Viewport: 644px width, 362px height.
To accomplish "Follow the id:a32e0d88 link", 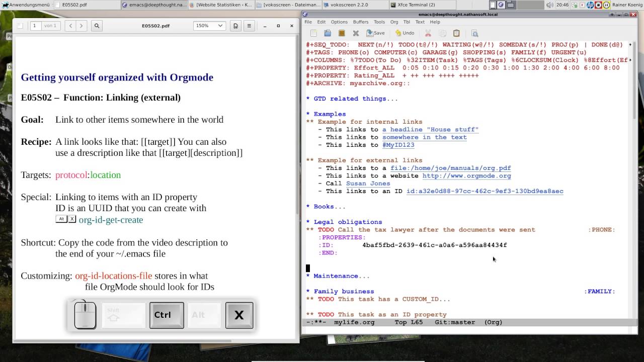I will 485,191.
